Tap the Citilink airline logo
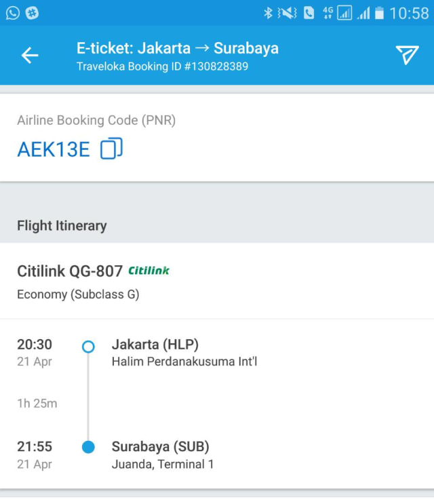Viewport: 434px width, 504px height. pos(149,271)
